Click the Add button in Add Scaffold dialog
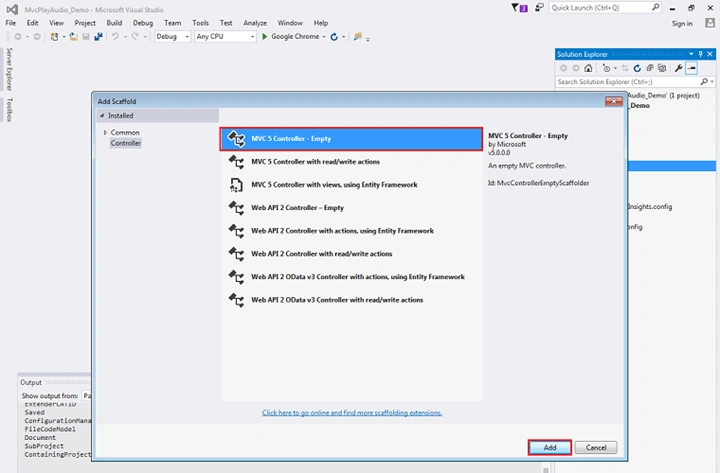The height and width of the screenshot is (473, 720). (x=550, y=447)
